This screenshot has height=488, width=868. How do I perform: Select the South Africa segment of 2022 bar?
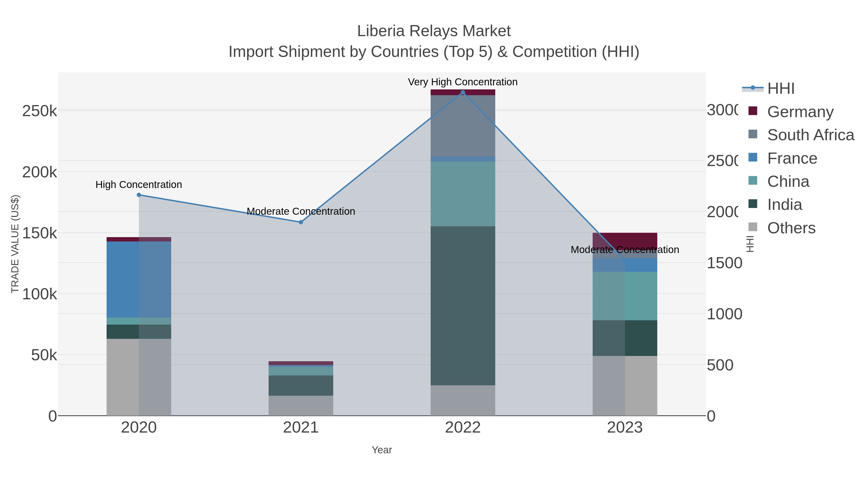463,126
